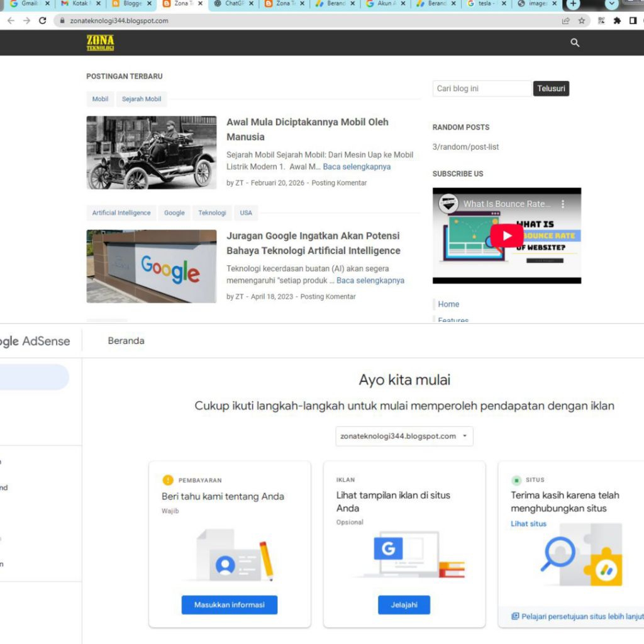Open the blog search magnifier icon
Screen dimensions: 644x644
coord(574,43)
